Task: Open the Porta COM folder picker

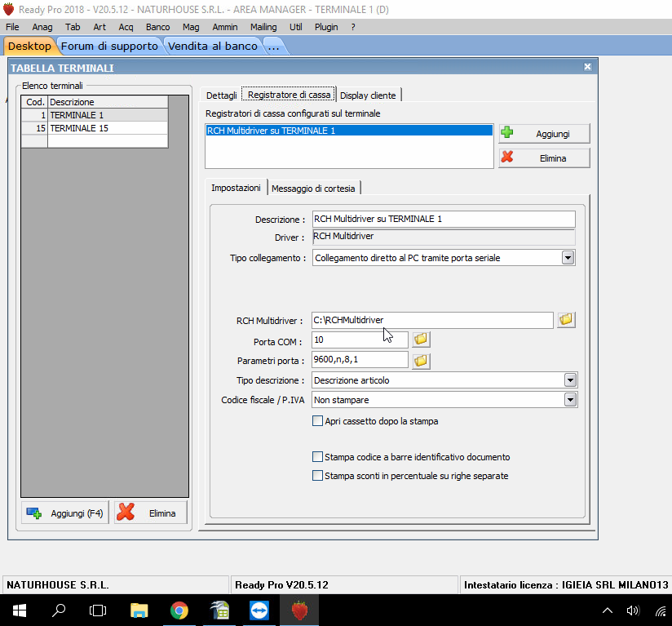Action: pos(421,340)
